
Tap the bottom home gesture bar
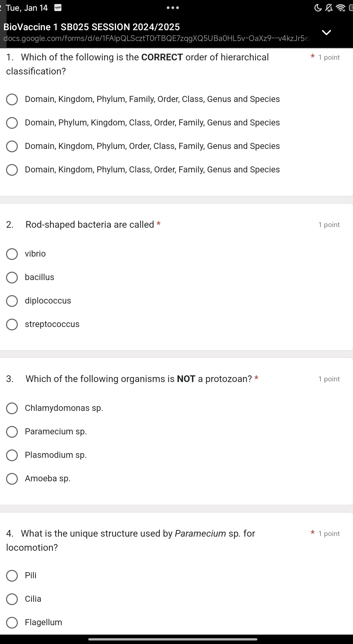coord(173,639)
